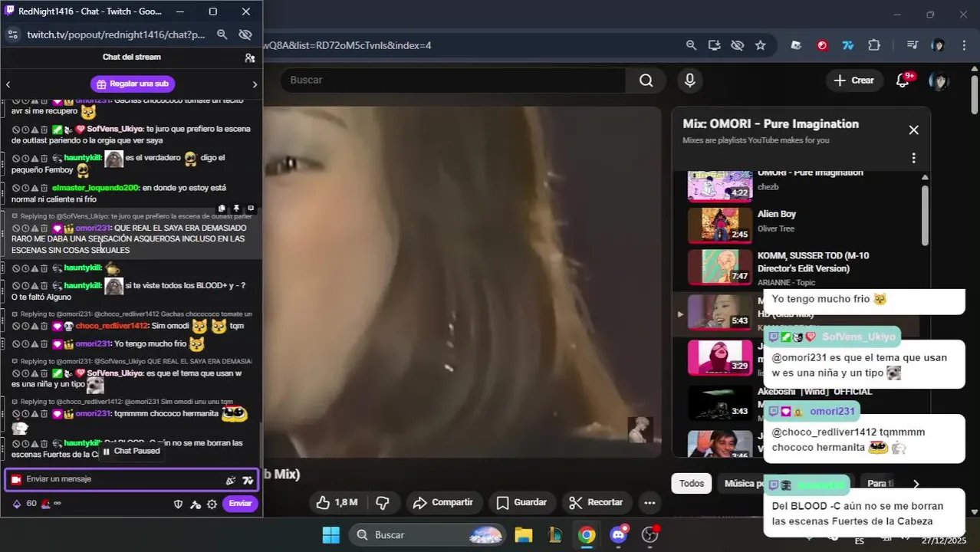Open the Chrome extensions puzzle icon

(873, 45)
